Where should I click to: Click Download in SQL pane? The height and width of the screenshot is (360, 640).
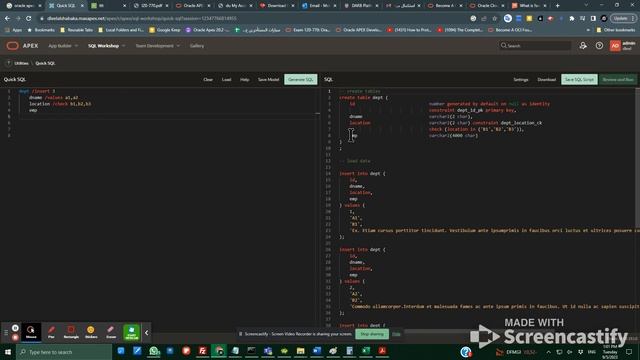coord(547,80)
